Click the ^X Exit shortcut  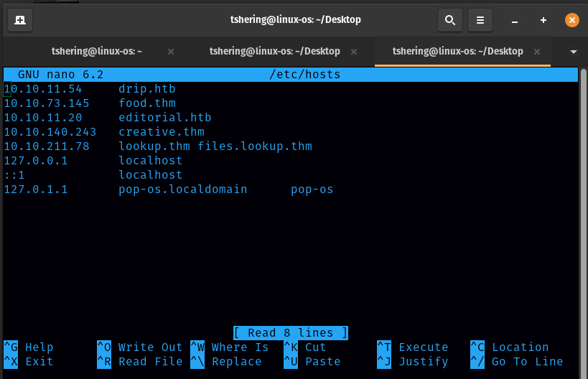[x=29, y=362]
